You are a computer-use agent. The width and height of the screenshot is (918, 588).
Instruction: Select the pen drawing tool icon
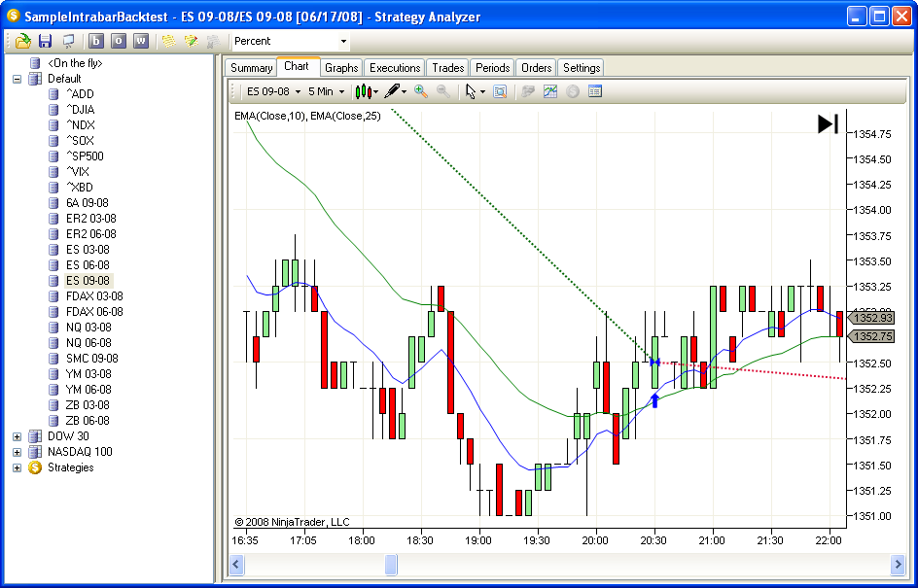(392, 91)
